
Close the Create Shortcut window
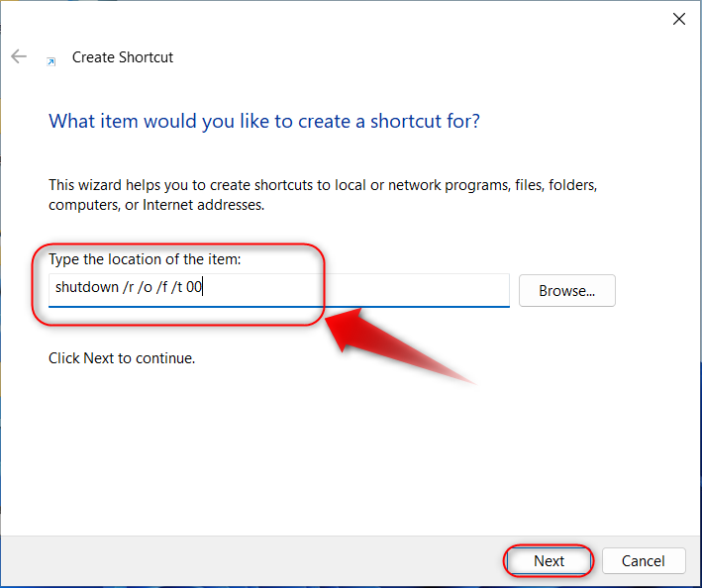click(x=679, y=18)
